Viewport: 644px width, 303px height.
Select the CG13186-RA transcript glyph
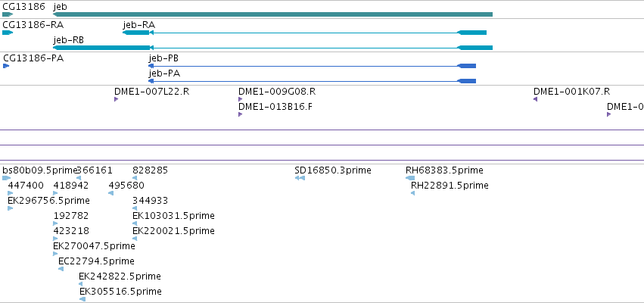point(8,33)
